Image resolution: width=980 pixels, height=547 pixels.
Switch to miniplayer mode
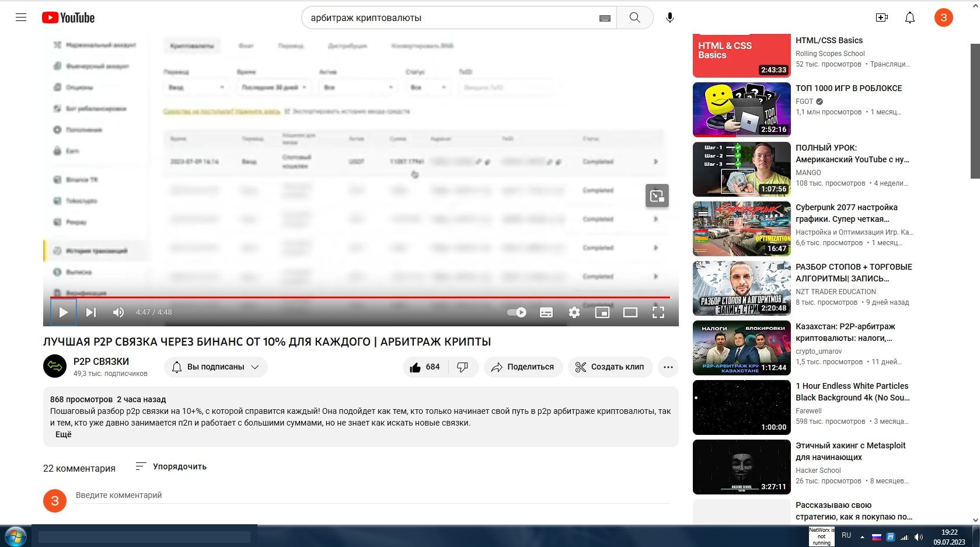click(602, 312)
